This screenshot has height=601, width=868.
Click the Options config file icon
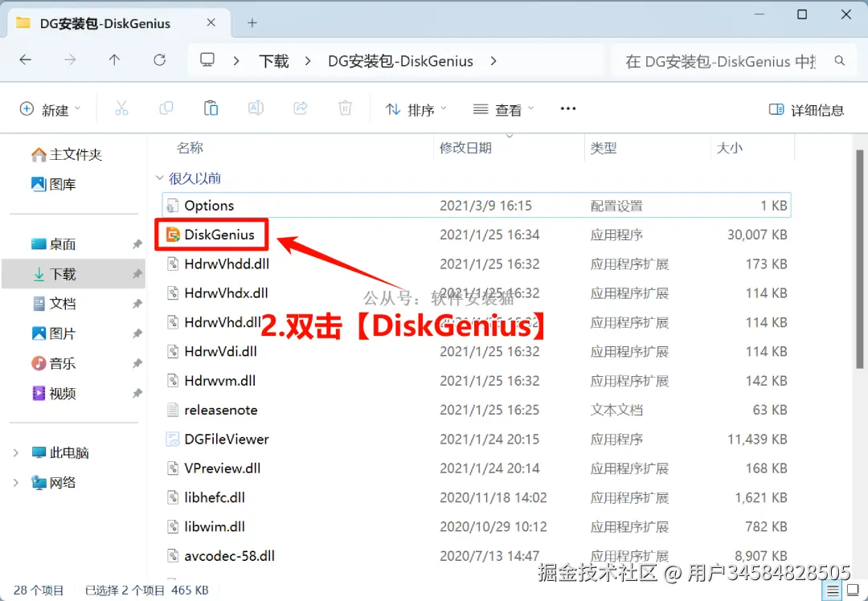[x=173, y=206]
